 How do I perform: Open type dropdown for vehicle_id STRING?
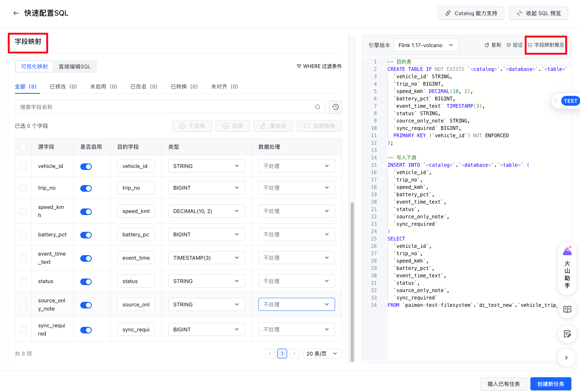click(x=206, y=166)
